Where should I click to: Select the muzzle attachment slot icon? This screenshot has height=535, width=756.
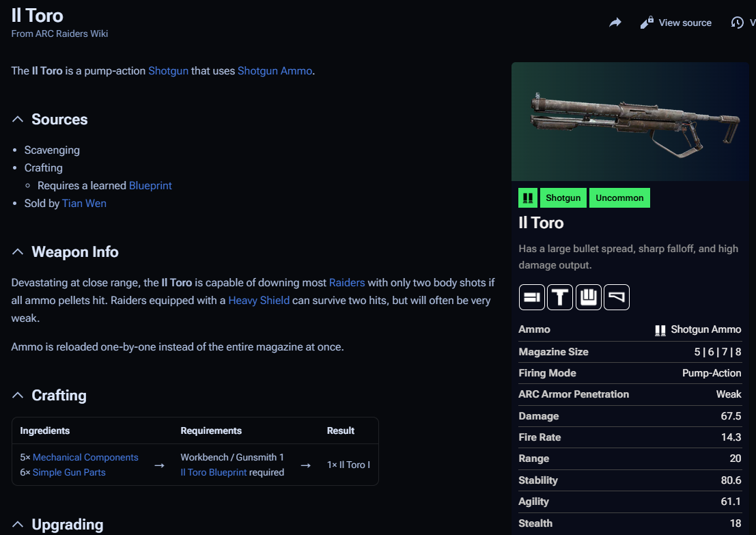[x=531, y=297]
